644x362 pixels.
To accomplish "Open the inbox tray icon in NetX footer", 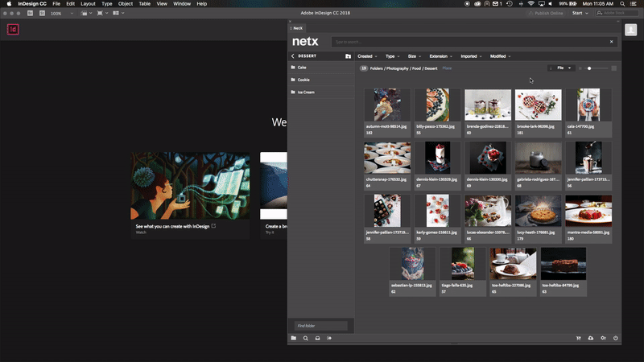I will coord(317,338).
